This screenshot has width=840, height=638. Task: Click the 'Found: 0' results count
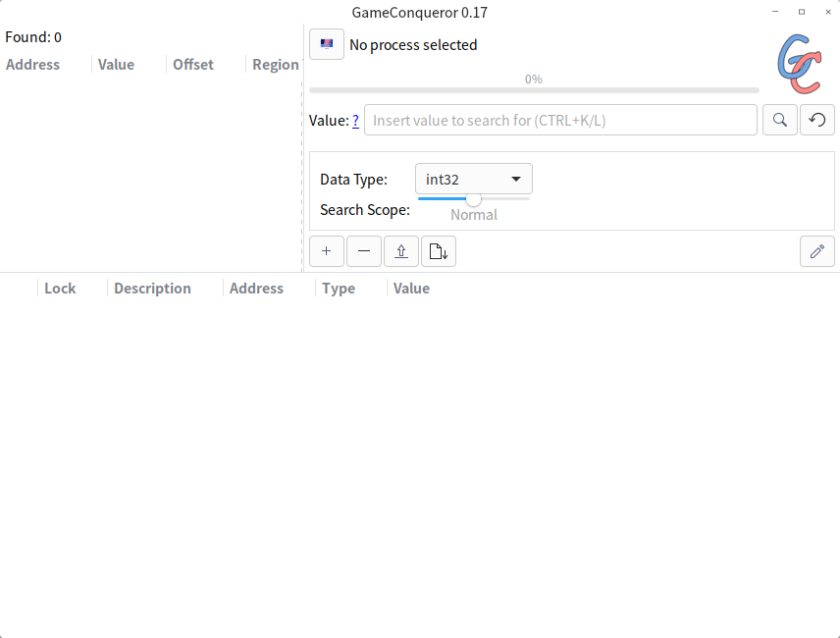pyautogui.click(x=33, y=37)
